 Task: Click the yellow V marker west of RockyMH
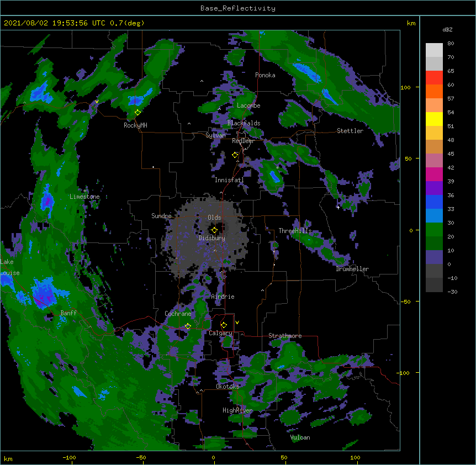coord(97,102)
